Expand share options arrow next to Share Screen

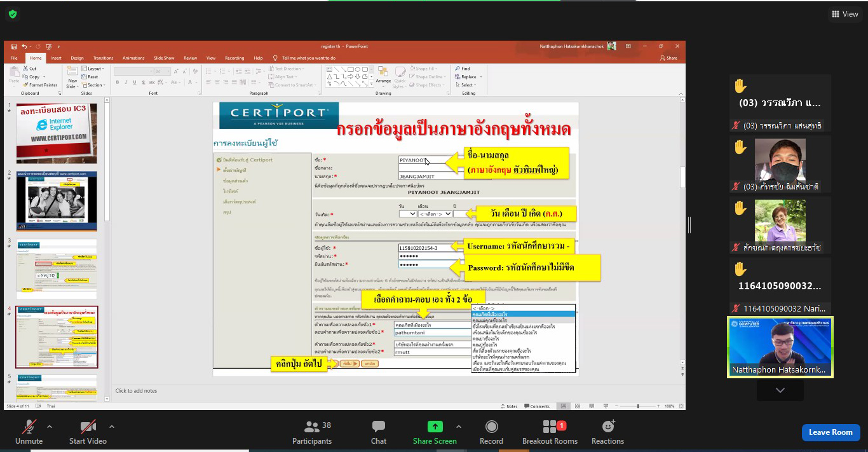459,427
